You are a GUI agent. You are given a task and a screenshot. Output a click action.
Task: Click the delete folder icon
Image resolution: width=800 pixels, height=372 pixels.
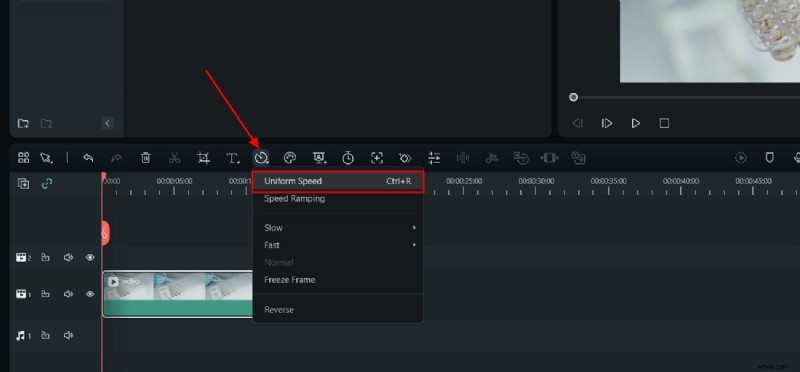click(x=46, y=123)
